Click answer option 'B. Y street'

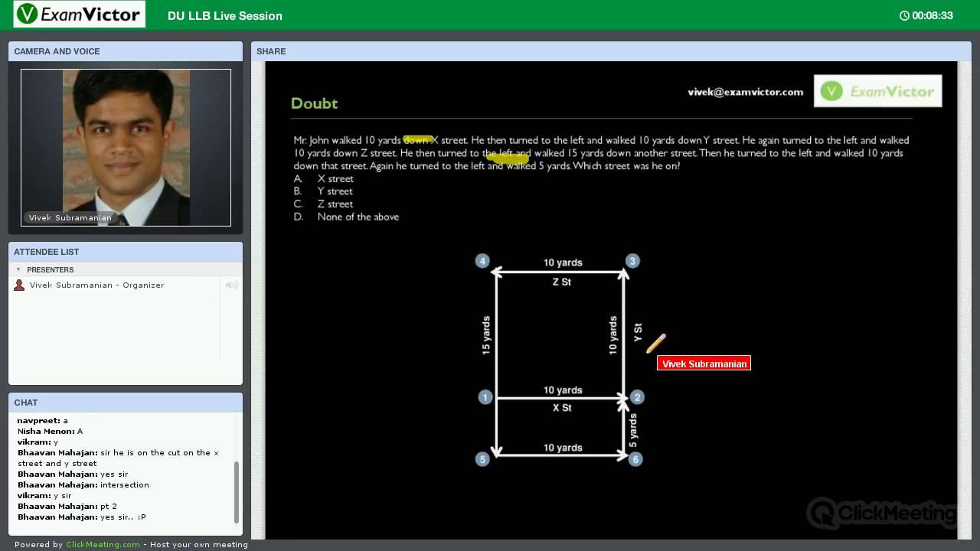click(x=323, y=191)
